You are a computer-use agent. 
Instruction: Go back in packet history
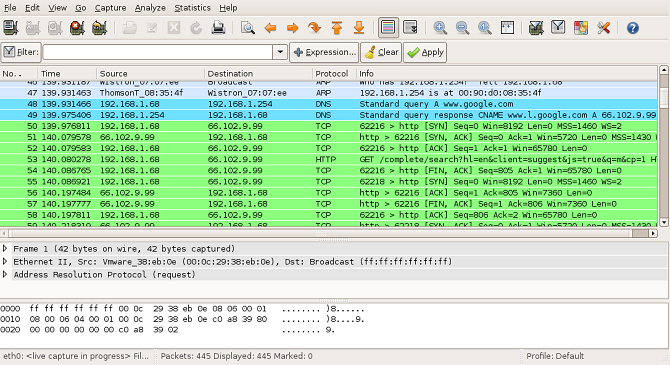pos(270,28)
